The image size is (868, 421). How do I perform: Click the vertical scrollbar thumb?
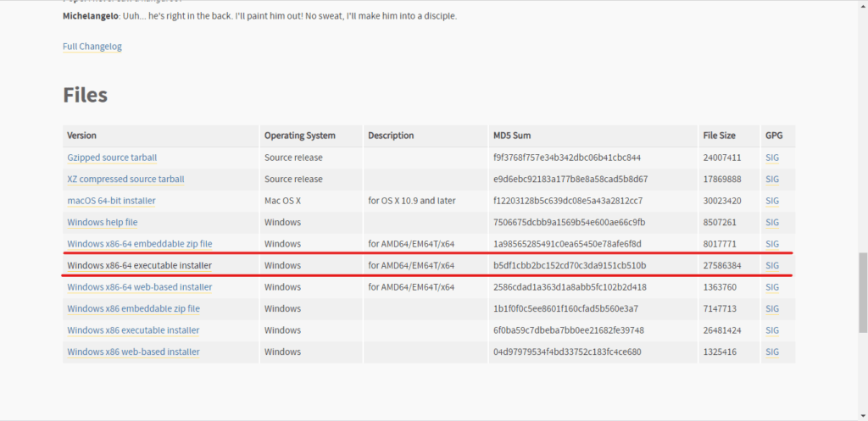click(862, 291)
